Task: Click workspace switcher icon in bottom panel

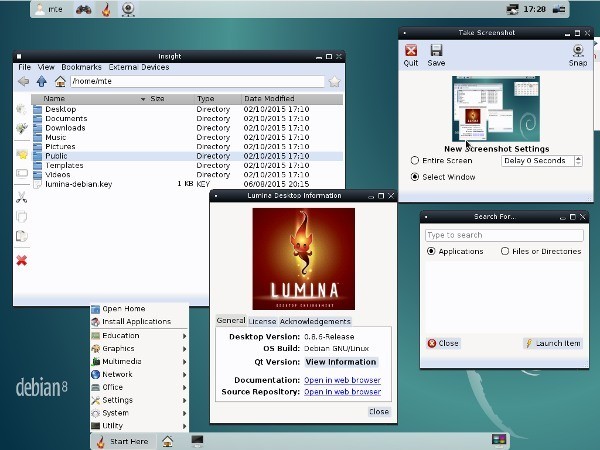Action: click(x=499, y=440)
